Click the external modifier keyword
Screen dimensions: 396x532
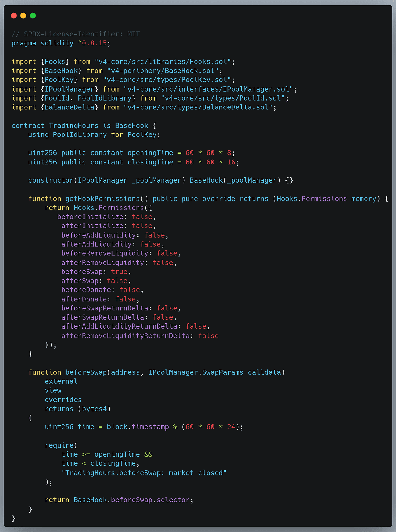61,381
